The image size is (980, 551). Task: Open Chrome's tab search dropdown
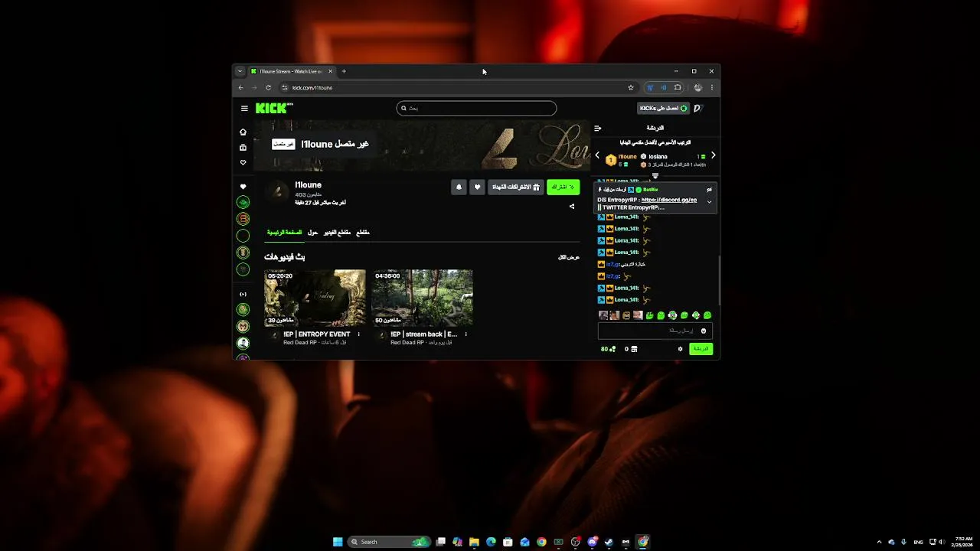click(x=240, y=71)
